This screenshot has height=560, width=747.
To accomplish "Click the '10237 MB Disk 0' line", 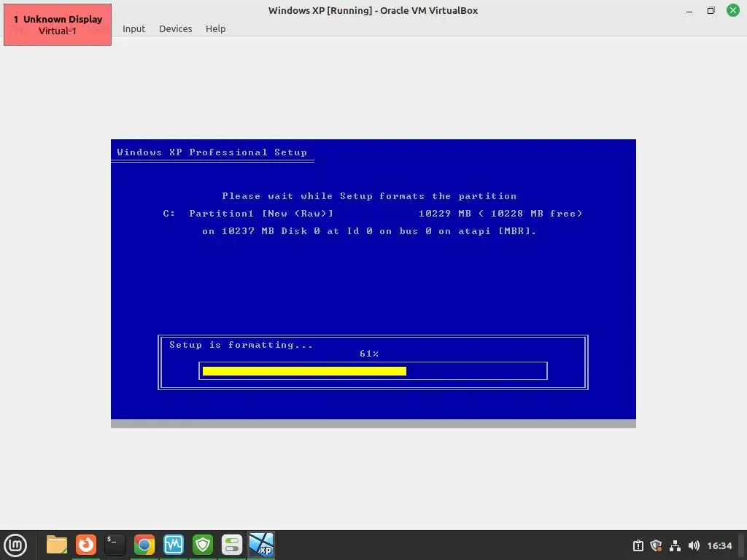I will [369, 231].
